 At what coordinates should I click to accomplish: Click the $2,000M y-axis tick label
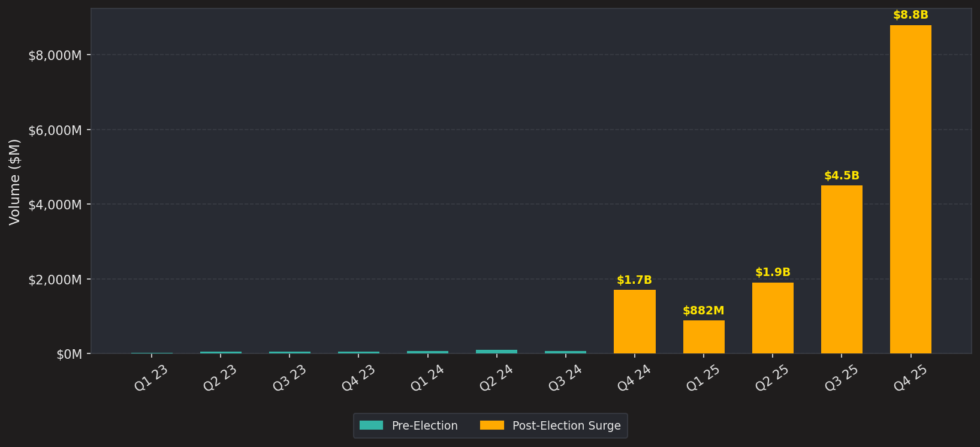coord(55,280)
